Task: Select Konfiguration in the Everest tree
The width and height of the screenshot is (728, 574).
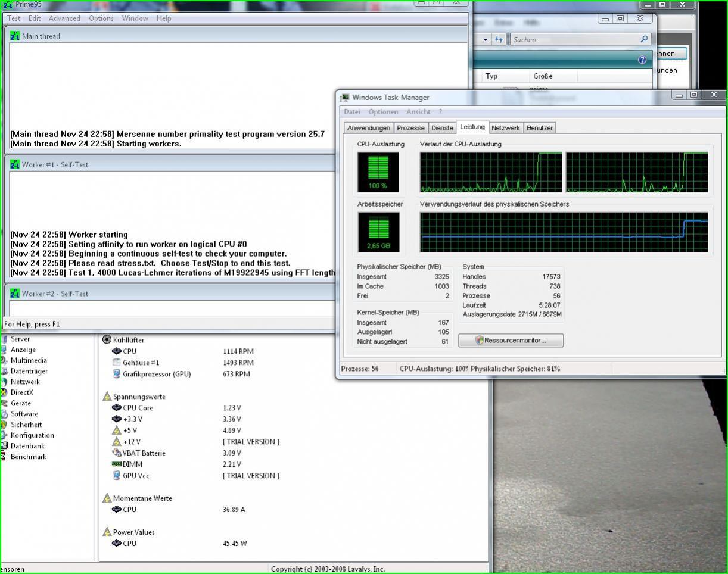Action: point(32,435)
